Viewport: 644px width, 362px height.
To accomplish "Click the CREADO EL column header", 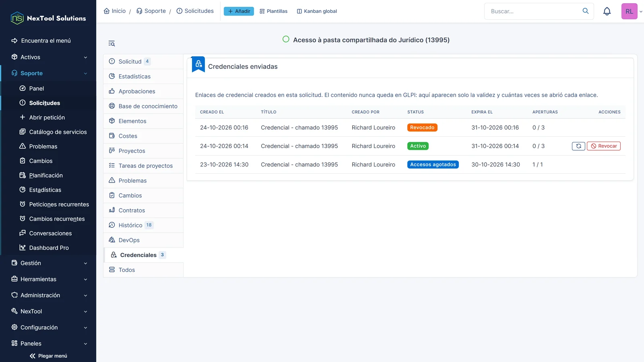I will click(x=212, y=112).
